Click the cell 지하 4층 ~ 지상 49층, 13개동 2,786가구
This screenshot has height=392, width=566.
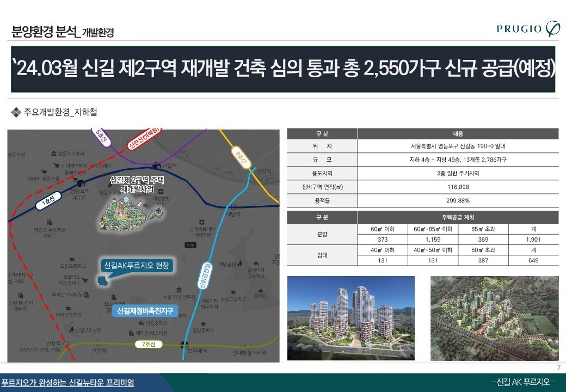pyautogui.click(x=458, y=160)
